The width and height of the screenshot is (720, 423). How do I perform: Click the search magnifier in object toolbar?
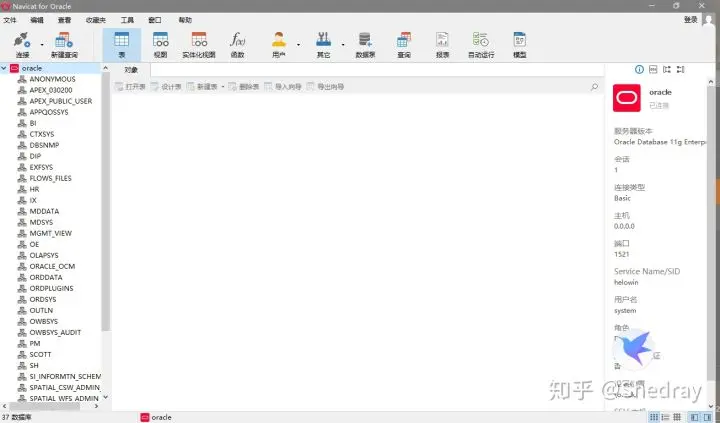594,86
